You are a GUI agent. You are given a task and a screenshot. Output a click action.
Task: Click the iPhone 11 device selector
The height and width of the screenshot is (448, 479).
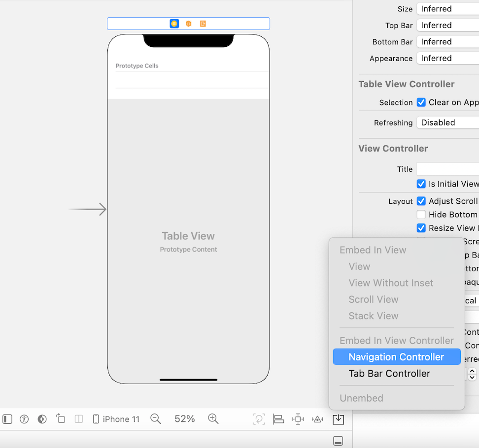click(116, 419)
